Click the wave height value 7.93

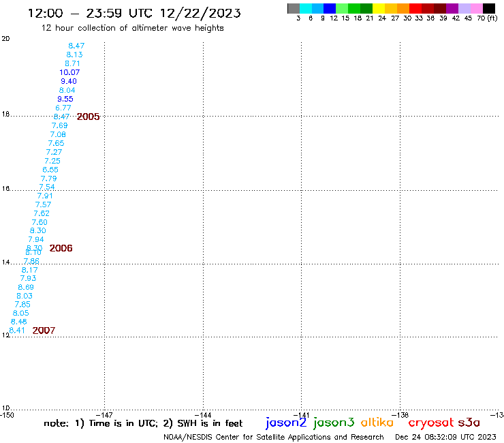(29, 278)
